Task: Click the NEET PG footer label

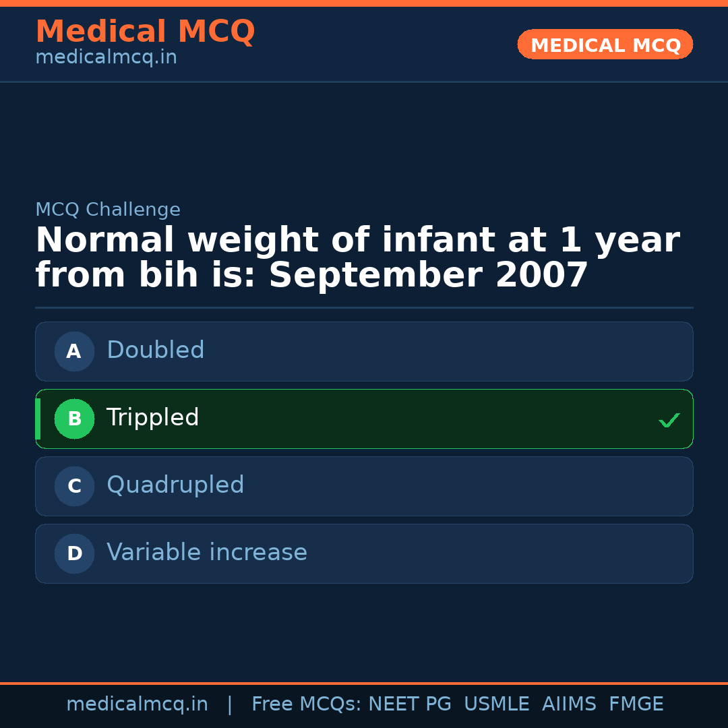Action: 410,704
